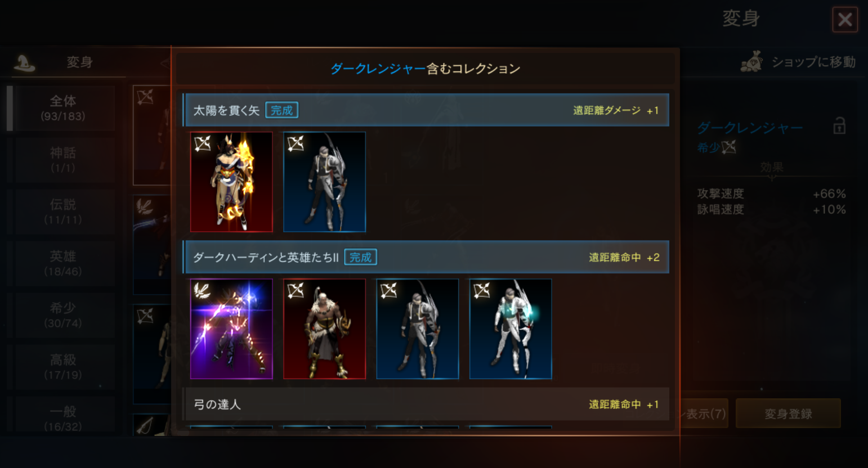The image size is (868, 468).
Task: Select the 英雄 (18/46) category
Action: pos(63,263)
